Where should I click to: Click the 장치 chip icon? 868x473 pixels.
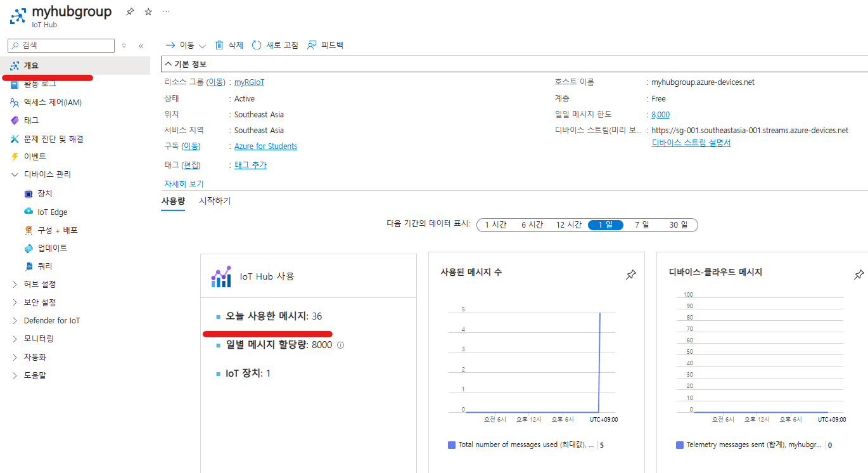tap(29, 193)
